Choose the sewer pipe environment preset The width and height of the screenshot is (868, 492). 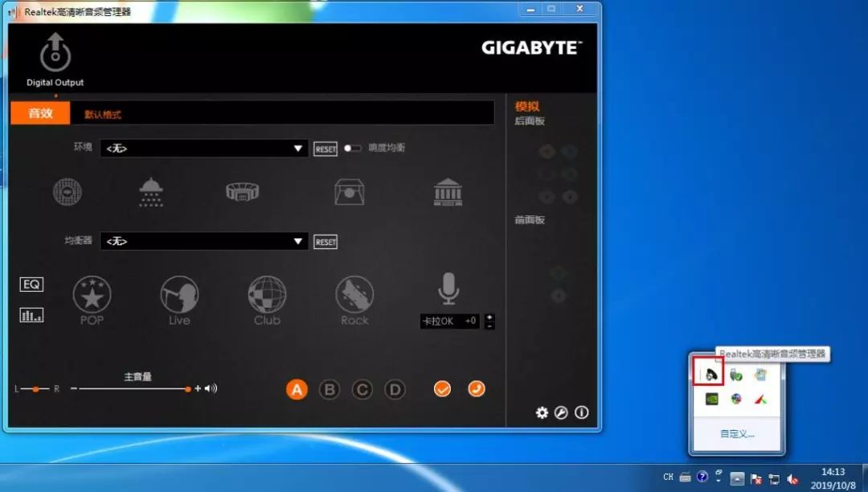[68, 192]
